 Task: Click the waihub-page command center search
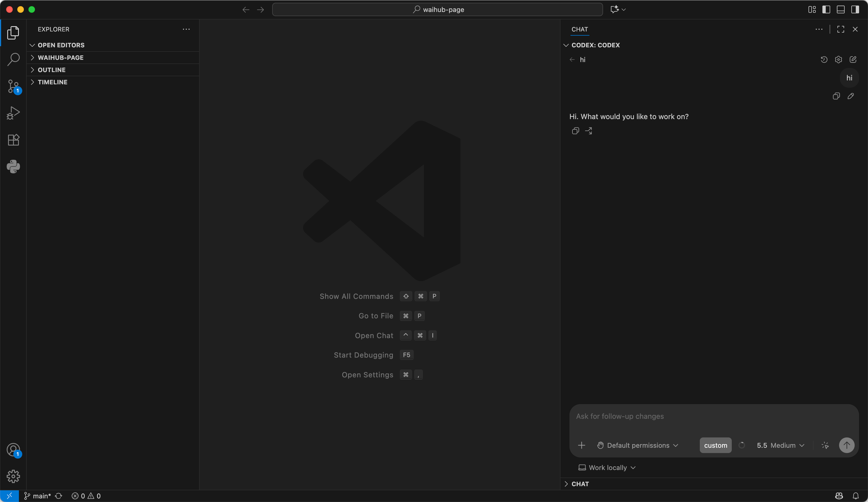tap(437, 10)
